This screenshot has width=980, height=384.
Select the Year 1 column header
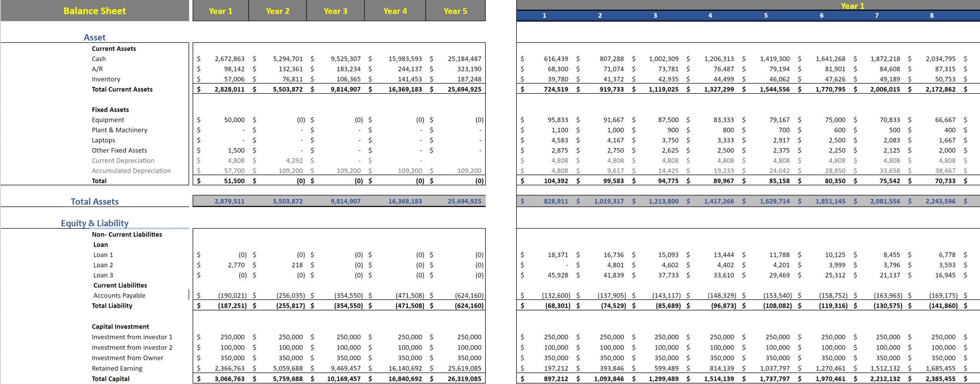click(220, 11)
